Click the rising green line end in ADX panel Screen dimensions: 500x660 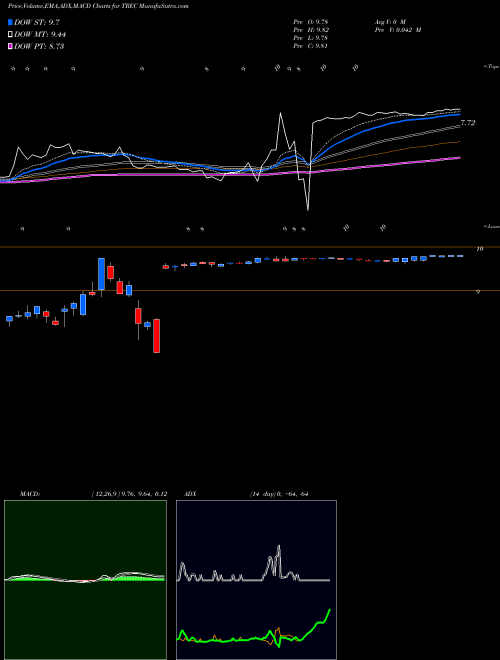tap(329, 610)
